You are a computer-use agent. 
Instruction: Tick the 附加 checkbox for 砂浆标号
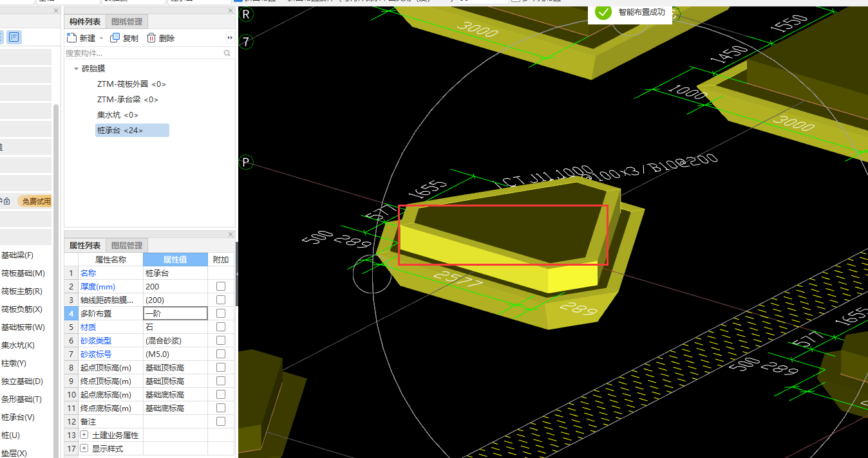(221, 354)
